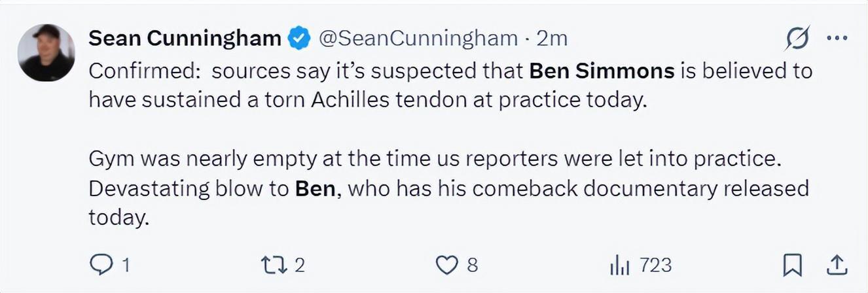Open the view analytics bar chart icon
This screenshot has height=293, width=868.
(x=619, y=265)
